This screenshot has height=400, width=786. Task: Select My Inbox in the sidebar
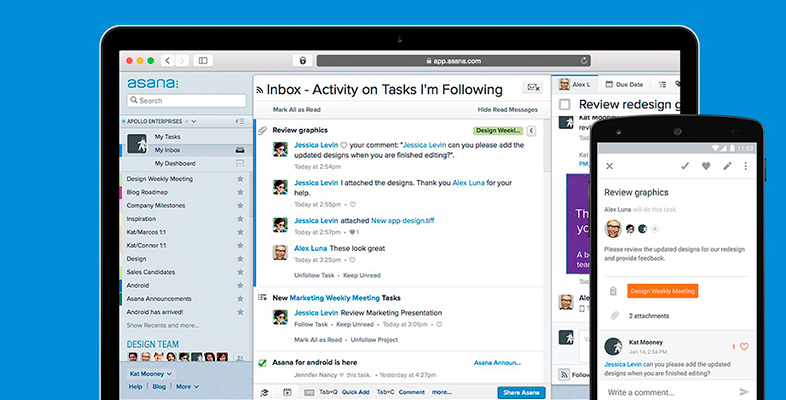167,150
